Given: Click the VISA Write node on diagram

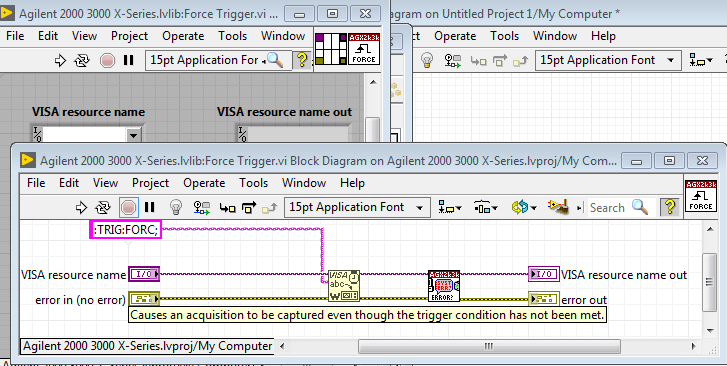Looking at the screenshot, I should (344, 286).
